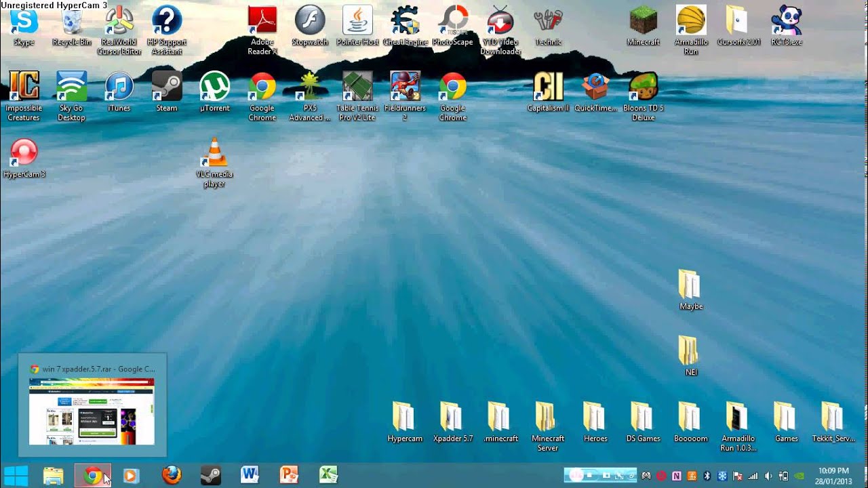Screen dimensions: 868x488
Task: Select the NEI folder
Action: (691, 355)
